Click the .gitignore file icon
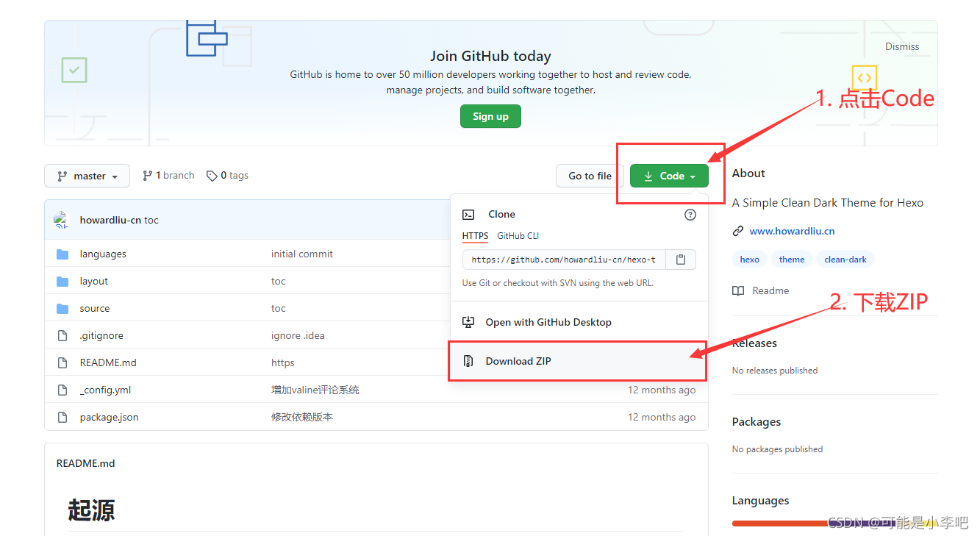The image size is (980, 536). (x=62, y=335)
